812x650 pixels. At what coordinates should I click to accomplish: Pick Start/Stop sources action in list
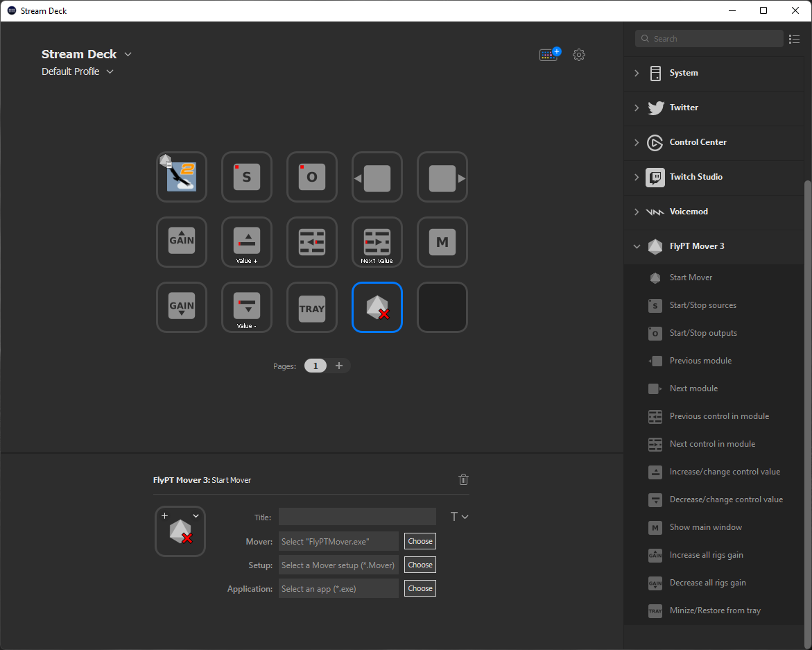[714, 306]
